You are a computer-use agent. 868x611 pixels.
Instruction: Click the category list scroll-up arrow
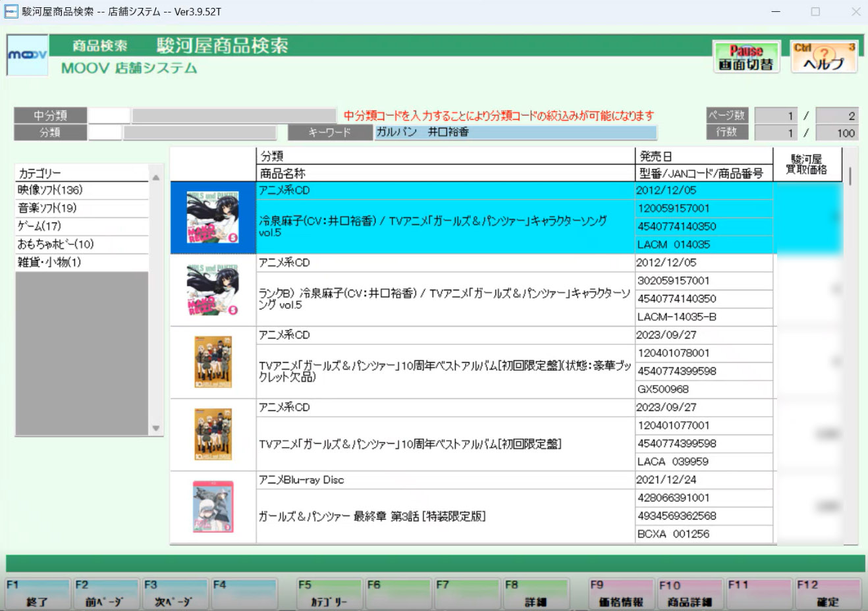coord(156,178)
